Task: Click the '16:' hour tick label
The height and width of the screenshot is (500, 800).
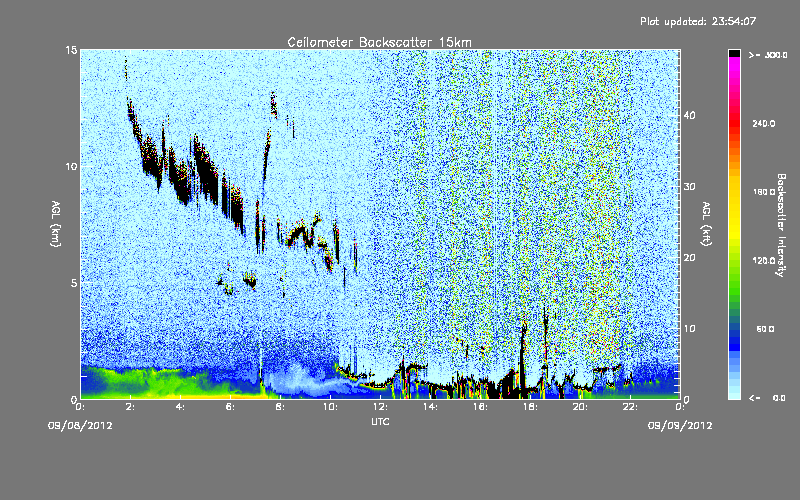Action: coord(480,407)
